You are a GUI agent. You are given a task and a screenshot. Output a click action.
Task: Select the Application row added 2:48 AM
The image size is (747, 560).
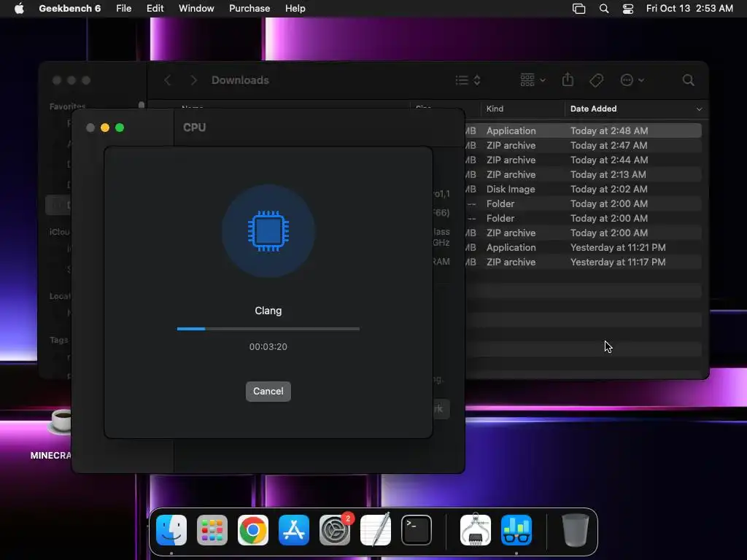583,131
